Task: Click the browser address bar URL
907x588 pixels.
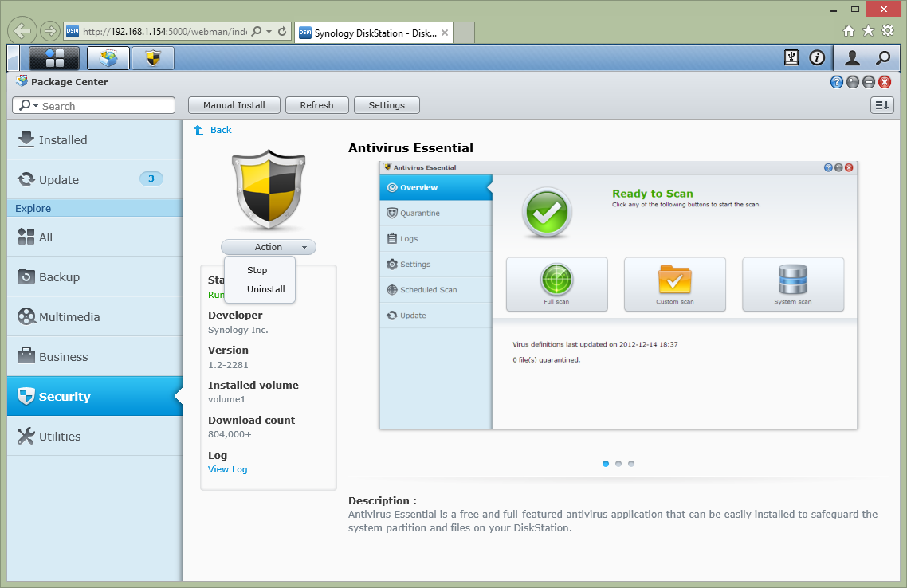Action: point(165,31)
